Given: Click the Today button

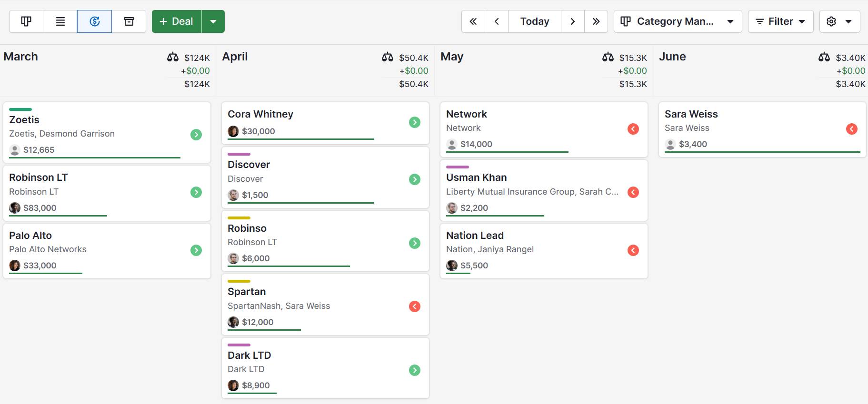Looking at the screenshot, I should [x=535, y=21].
